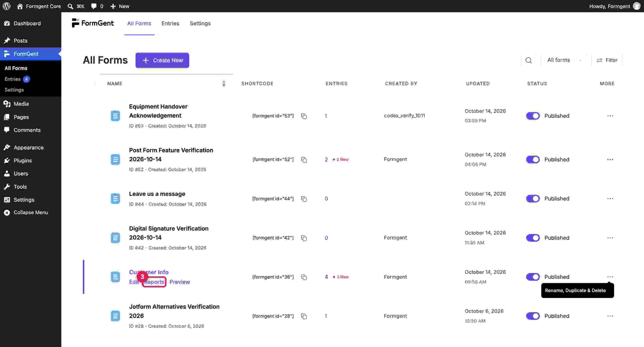Open the Customer Info entries count link
The image size is (644, 347).
[326, 277]
